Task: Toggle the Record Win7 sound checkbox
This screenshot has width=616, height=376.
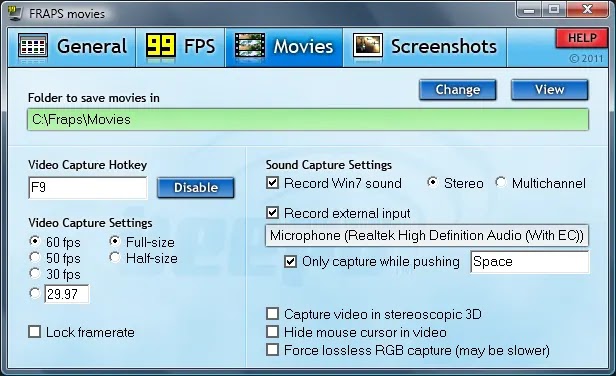Action: (x=272, y=183)
